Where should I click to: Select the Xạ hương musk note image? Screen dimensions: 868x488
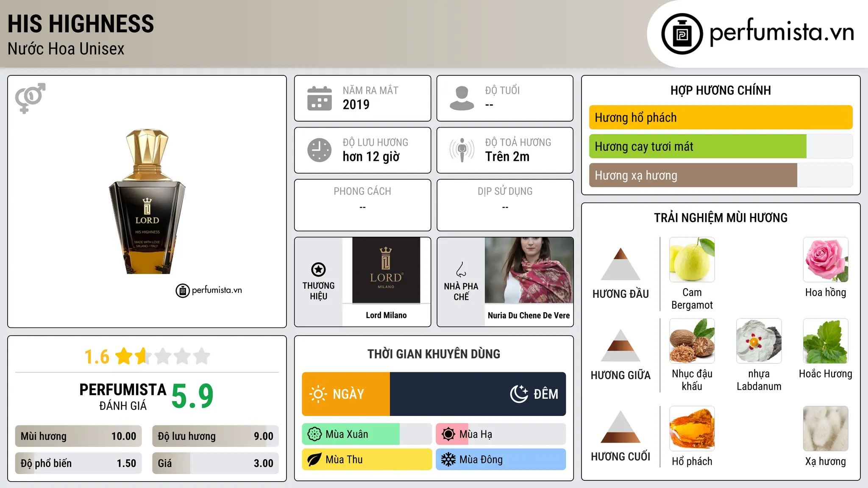[x=826, y=429]
